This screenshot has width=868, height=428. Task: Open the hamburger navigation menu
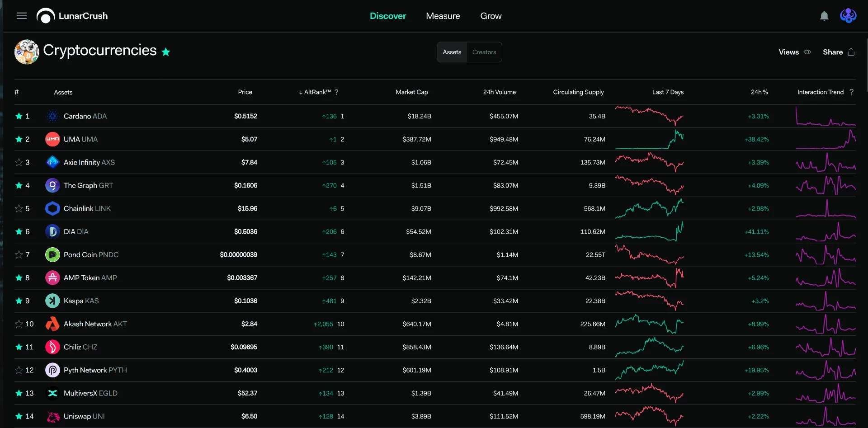pos(22,16)
